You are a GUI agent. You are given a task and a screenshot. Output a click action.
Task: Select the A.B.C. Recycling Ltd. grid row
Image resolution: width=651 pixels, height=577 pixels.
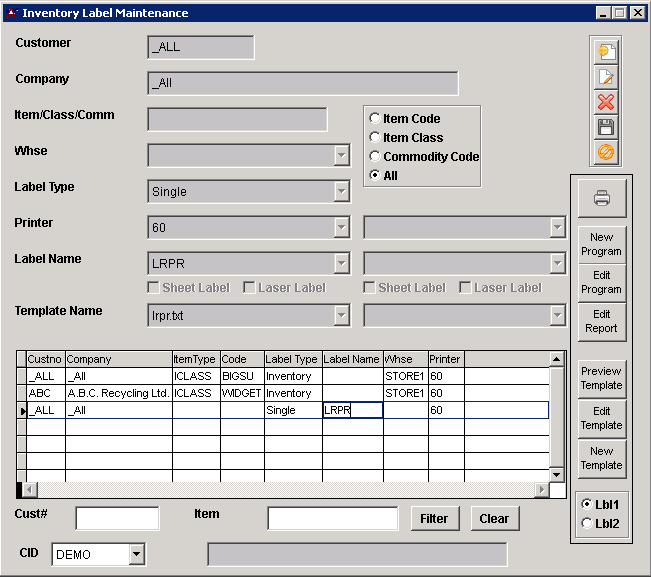pos(118,393)
